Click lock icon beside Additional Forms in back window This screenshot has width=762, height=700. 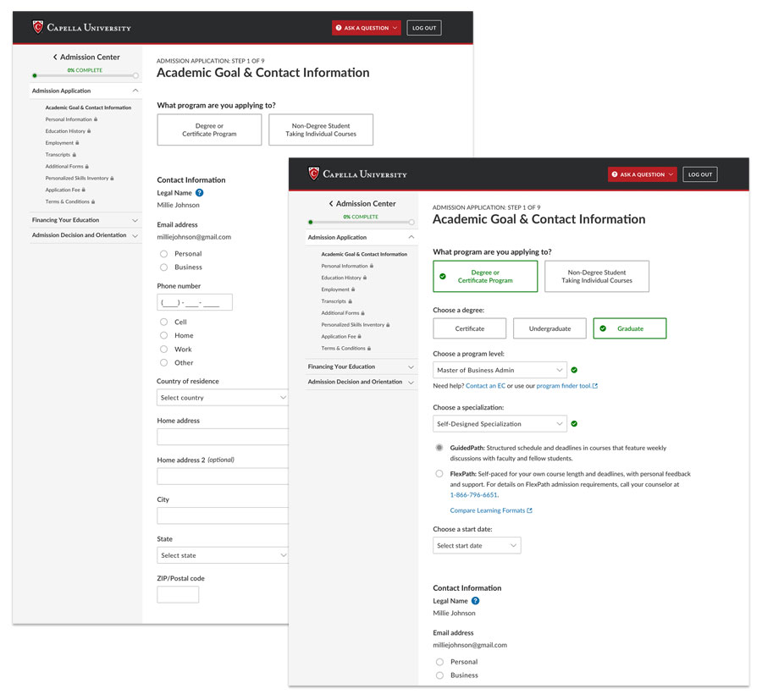tap(87, 166)
